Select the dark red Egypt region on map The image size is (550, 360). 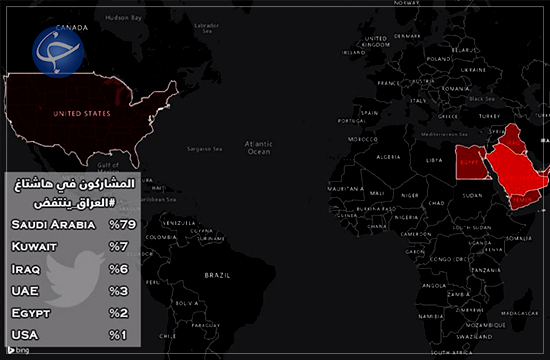(x=471, y=162)
